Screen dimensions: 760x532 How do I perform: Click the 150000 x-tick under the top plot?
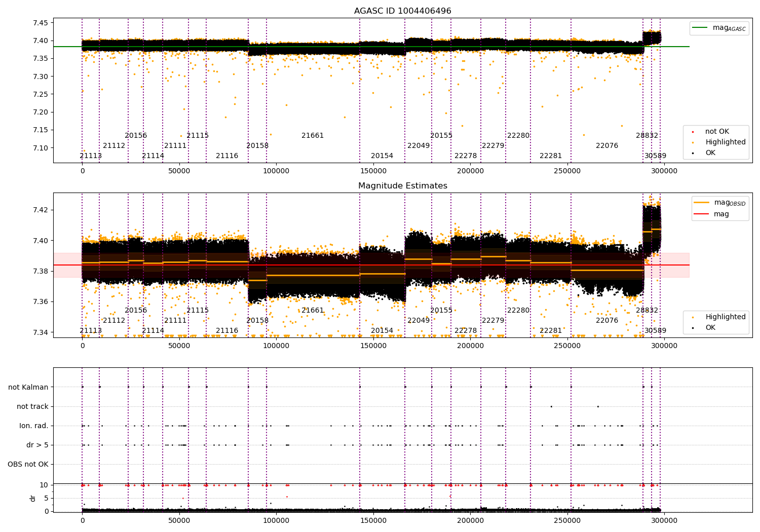[x=373, y=171]
